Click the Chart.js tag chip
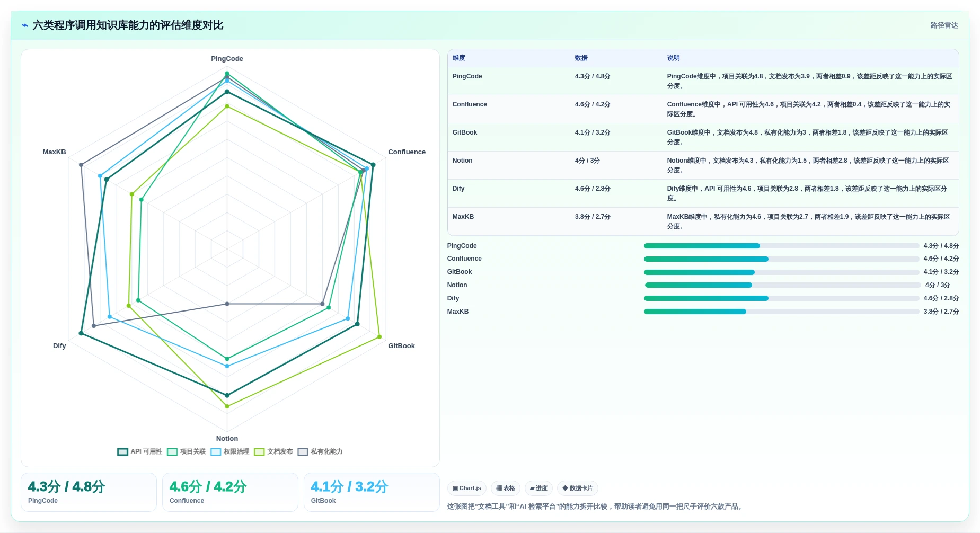This screenshot has width=980, height=533. pyautogui.click(x=467, y=488)
